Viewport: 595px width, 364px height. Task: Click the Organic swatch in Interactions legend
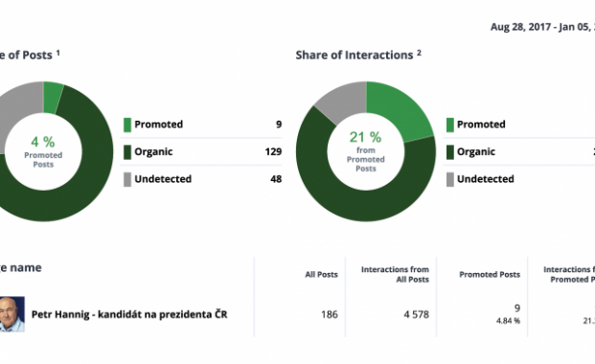click(450, 152)
